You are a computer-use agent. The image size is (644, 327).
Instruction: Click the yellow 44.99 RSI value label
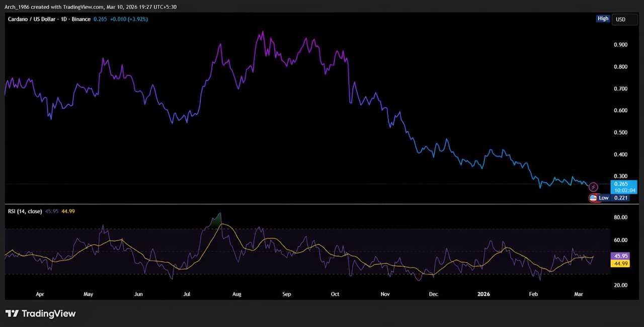620,263
